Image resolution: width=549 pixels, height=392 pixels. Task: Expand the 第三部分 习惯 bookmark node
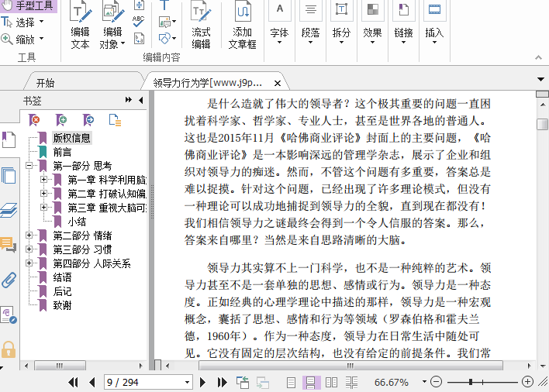coord(29,249)
